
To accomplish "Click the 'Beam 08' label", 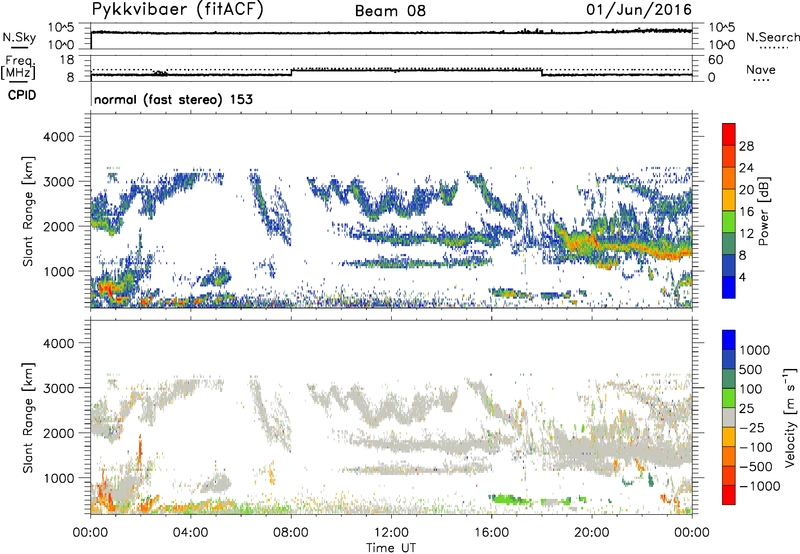I will click(390, 11).
